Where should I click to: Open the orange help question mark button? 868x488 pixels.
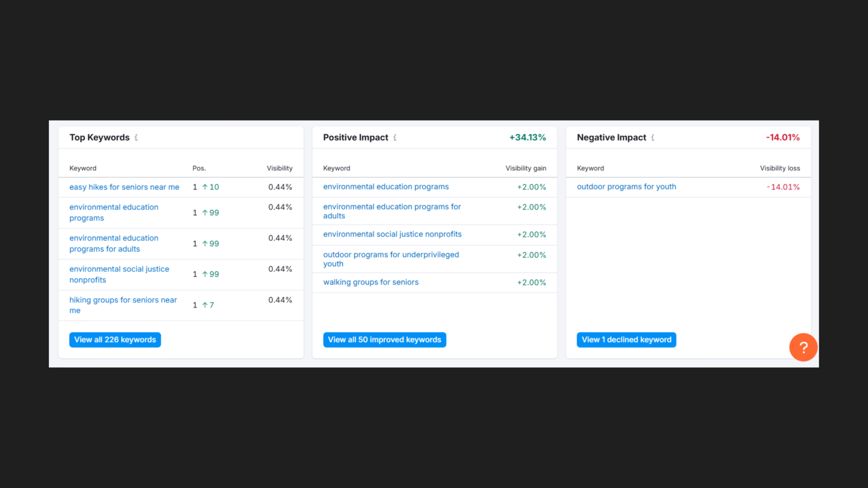click(x=803, y=348)
